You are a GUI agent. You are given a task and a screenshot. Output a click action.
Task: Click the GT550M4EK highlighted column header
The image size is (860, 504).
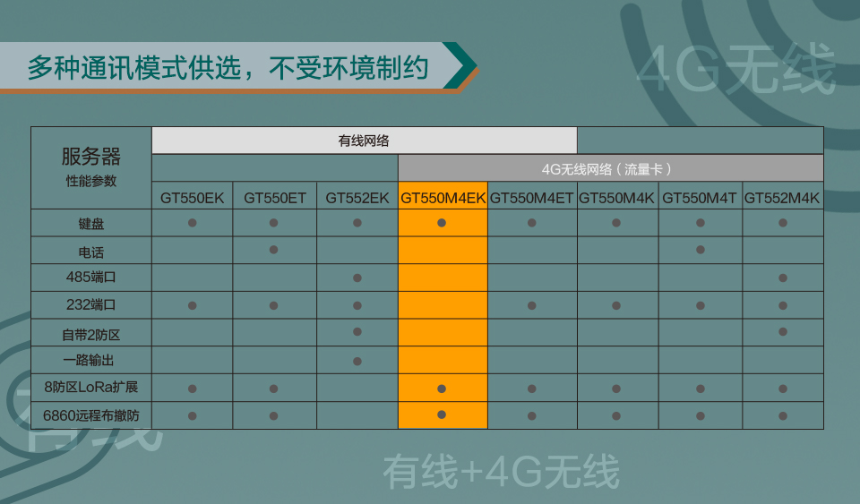tap(443, 198)
